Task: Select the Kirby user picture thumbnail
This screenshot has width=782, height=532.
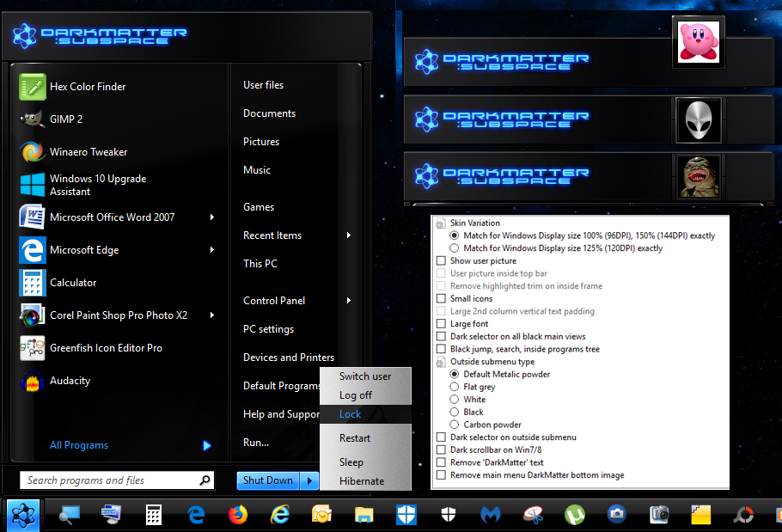Action: coord(698,41)
